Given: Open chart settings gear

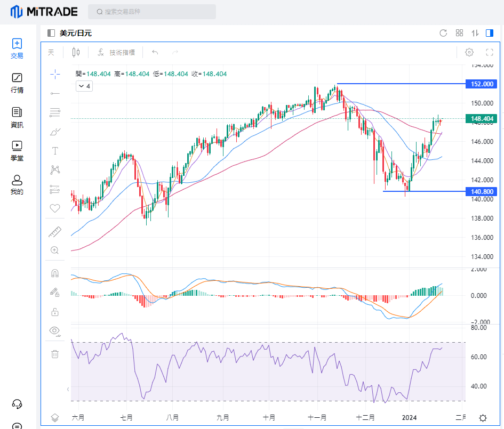Looking at the screenshot, I should tap(469, 52).
